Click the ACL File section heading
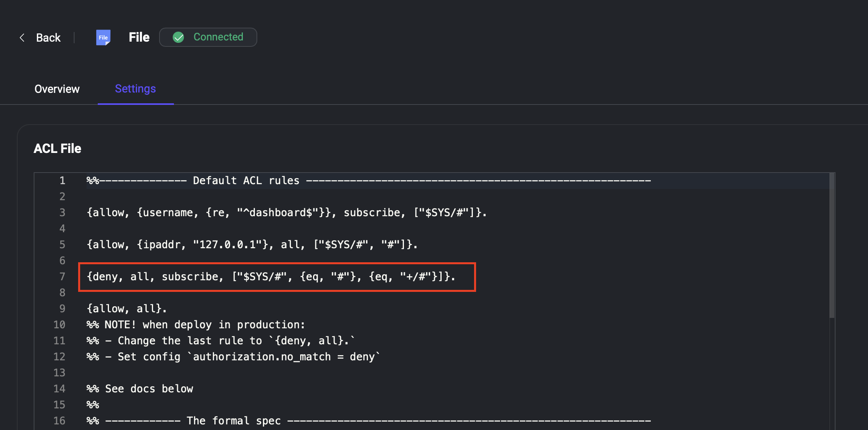This screenshot has height=430, width=868. (x=57, y=149)
